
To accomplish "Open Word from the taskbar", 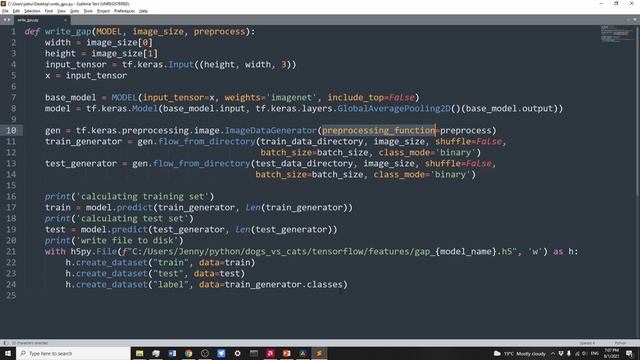I will click(x=172, y=353).
